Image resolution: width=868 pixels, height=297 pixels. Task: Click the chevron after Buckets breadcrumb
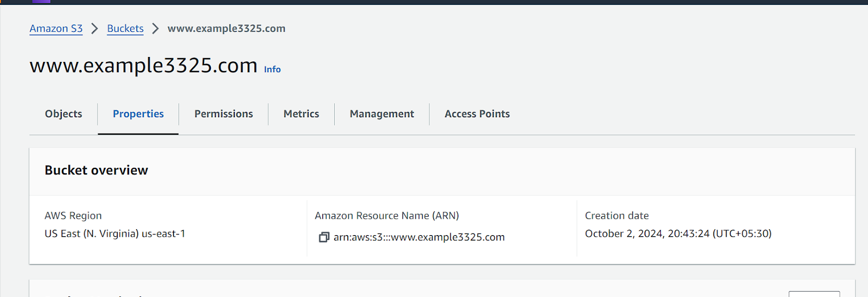156,29
